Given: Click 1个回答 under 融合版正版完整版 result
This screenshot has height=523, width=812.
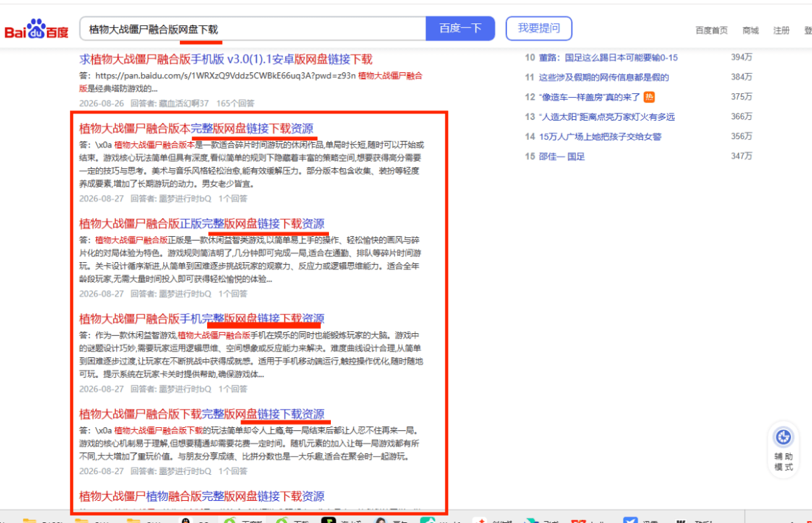Looking at the screenshot, I should tap(233, 294).
